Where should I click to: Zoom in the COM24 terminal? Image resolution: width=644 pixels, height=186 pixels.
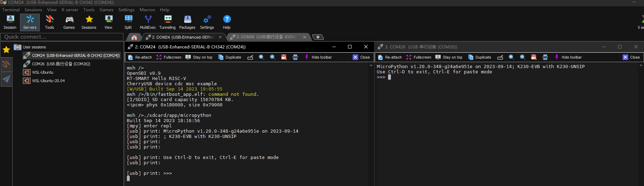262,57
